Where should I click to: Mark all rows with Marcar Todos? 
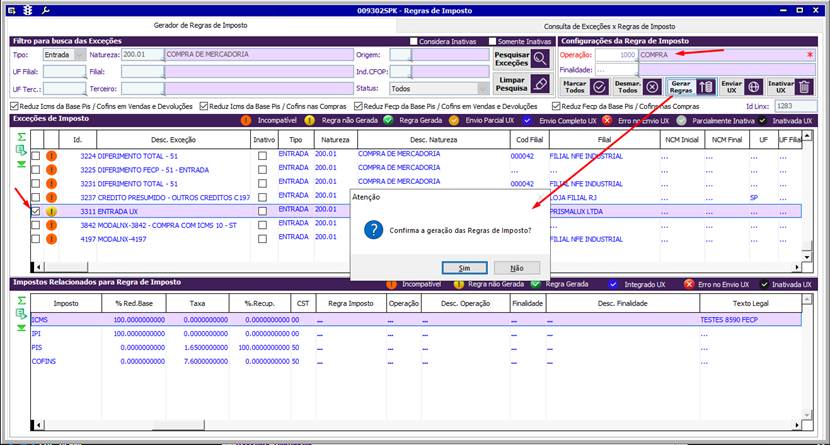pyautogui.click(x=584, y=87)
